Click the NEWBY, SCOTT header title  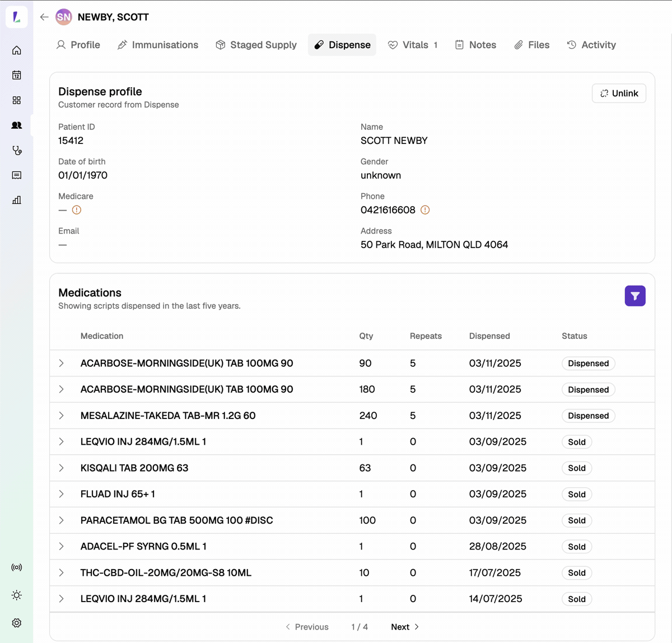click(113, 17)
